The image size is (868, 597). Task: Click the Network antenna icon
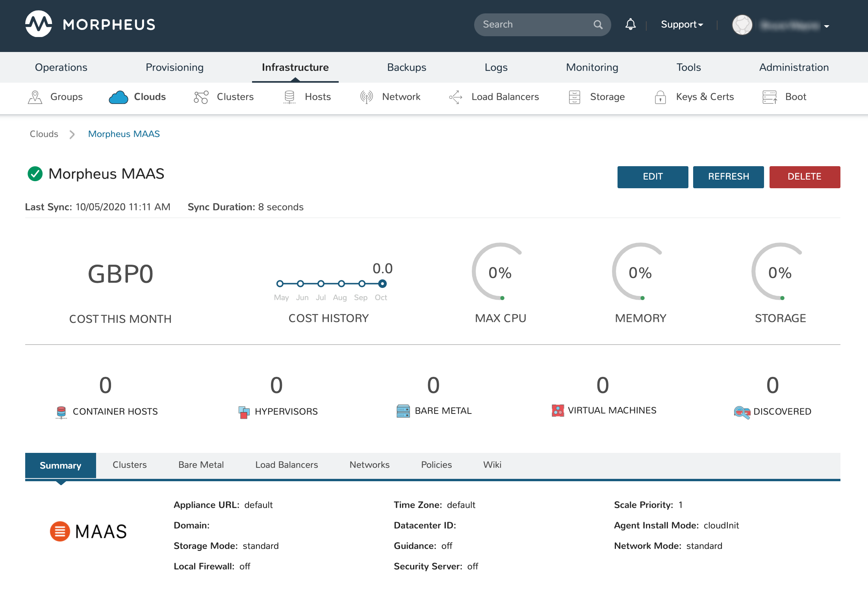point(366,97)
